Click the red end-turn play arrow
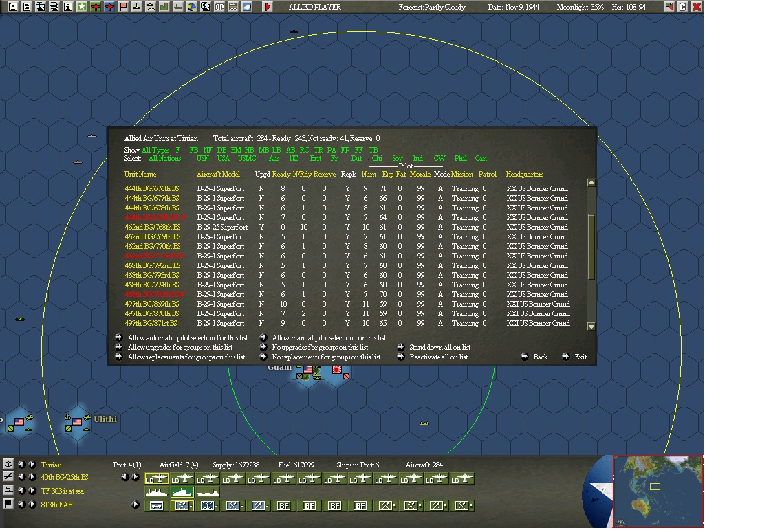Viewport: 782px width, 532px height. point(268,7)
